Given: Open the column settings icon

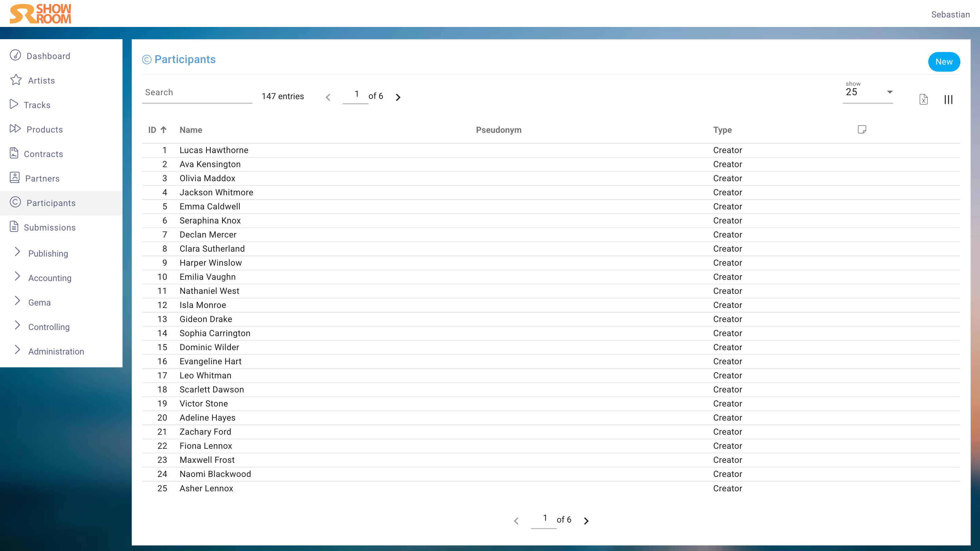Looking at the screenshot, I should 948,99.
